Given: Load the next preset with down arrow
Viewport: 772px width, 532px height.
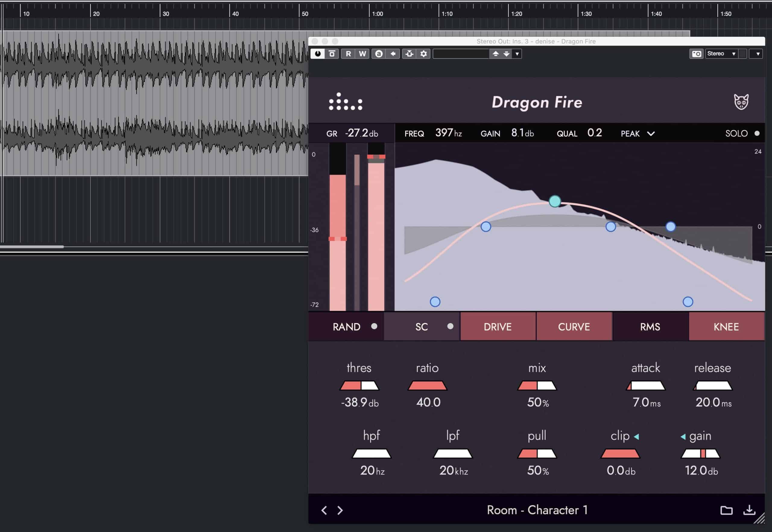Looking at the screenshot, I should (x=507, y=54).
